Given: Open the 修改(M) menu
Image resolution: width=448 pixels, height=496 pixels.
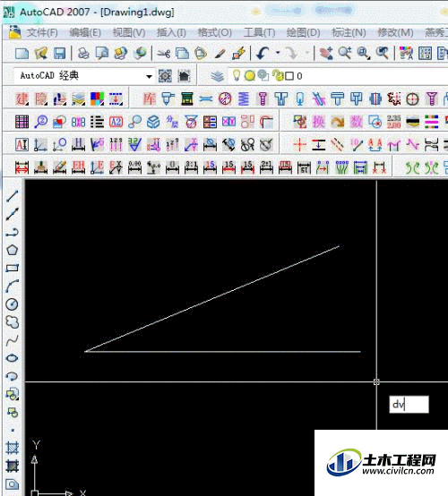Looking at the screenshot, I should (395, 32).
